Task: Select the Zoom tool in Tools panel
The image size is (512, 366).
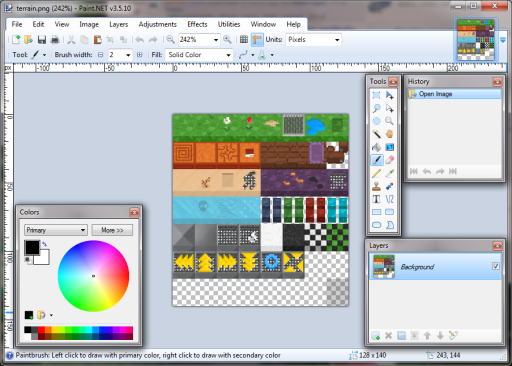Action: tap(389, 121)
